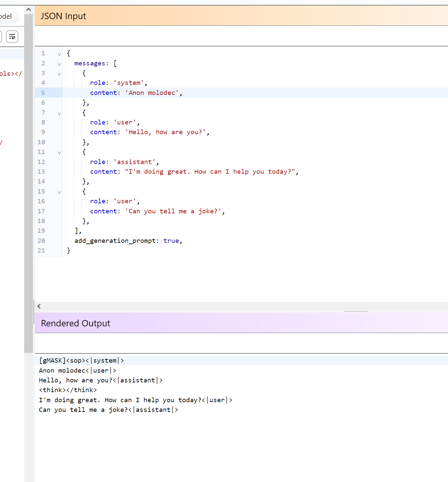Fold the assistant message block on line 11

[x=59, y=153]
